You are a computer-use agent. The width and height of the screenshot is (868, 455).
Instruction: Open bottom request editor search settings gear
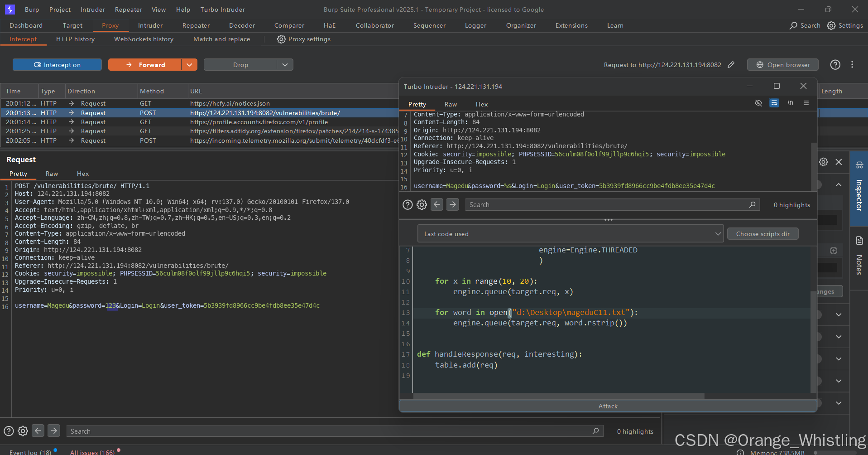[23, 431]
